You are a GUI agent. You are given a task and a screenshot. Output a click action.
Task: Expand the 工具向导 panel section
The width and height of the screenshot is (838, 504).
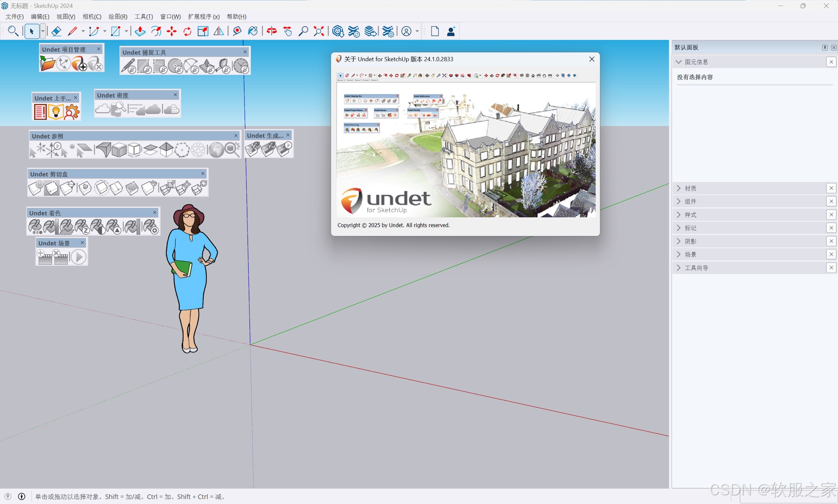(678, 268)
